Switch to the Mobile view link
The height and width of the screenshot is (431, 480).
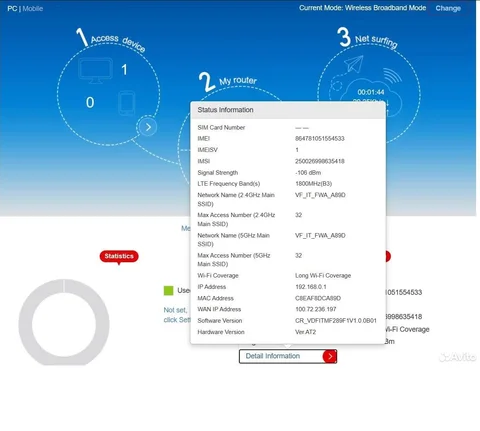tap(33, 9)
